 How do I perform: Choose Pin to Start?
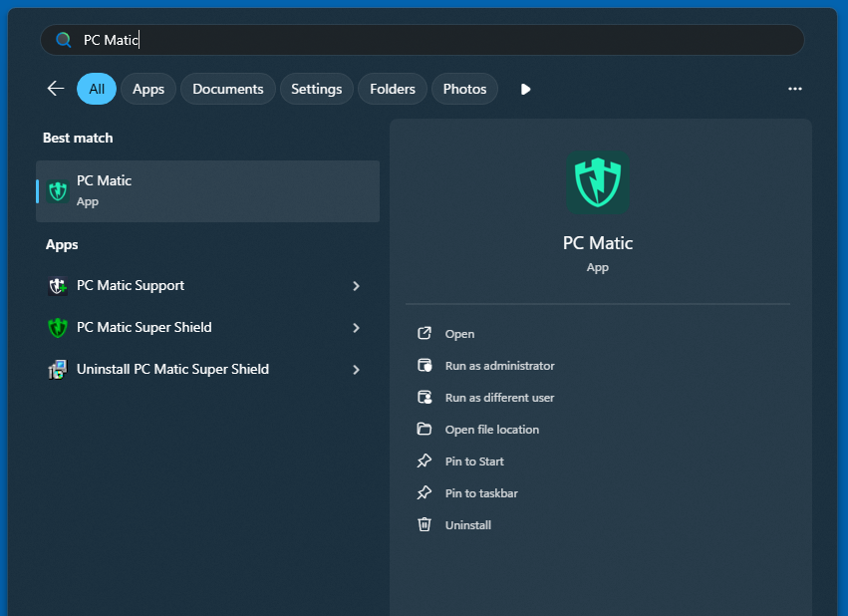(474, 462)
